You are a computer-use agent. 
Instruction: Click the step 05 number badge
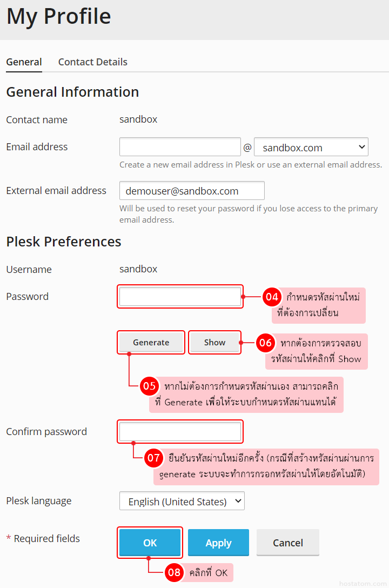(149, 386)
